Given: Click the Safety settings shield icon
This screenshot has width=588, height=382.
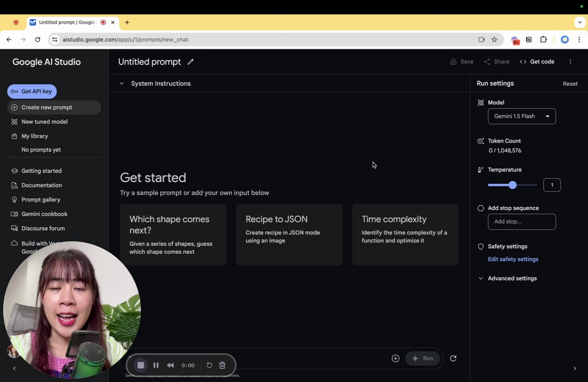Looking at the screenshot, I should [481, 247].
